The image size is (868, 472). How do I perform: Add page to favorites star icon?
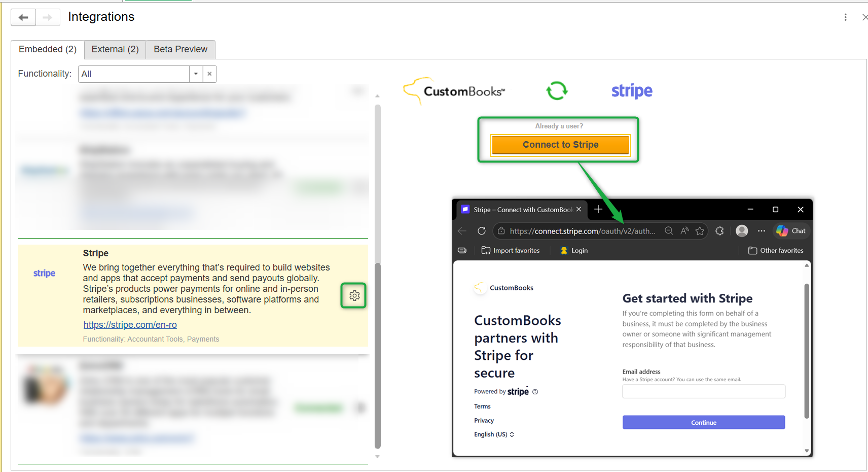pos(700,231)
